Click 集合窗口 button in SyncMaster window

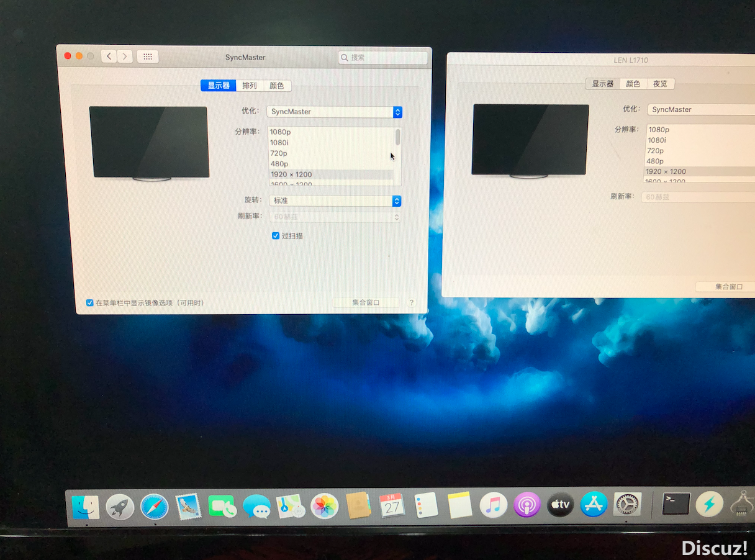pyautogui.click(x=366, y=302)
